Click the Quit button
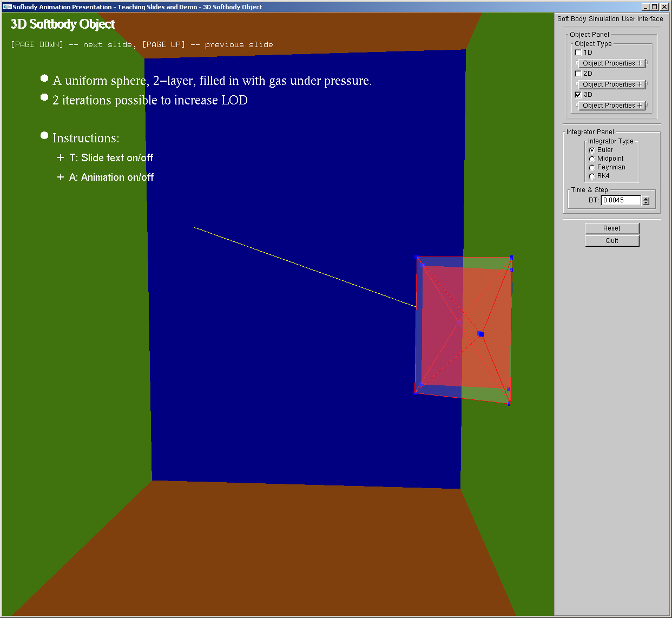This screenshot has width=672, height=618. tap(612, 241)
